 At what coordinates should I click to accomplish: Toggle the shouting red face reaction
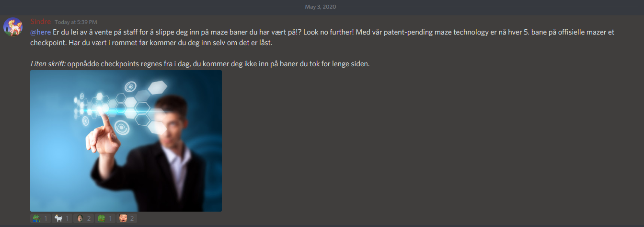click(x=126, y=218)
